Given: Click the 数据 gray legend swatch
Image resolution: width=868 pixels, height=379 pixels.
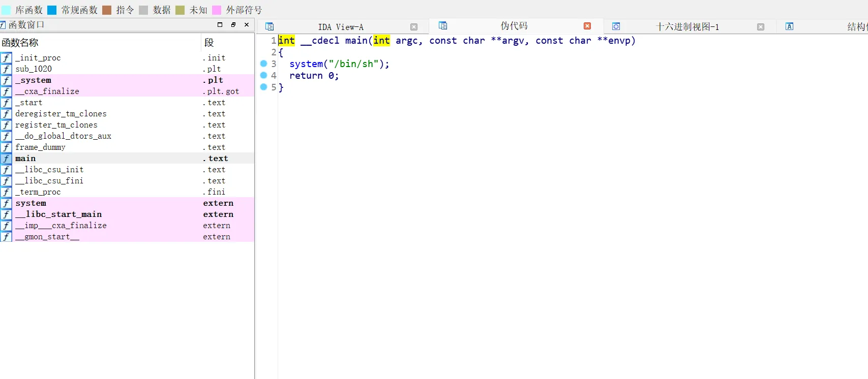Looking at the screenshot, I should [x=143, y=10].
